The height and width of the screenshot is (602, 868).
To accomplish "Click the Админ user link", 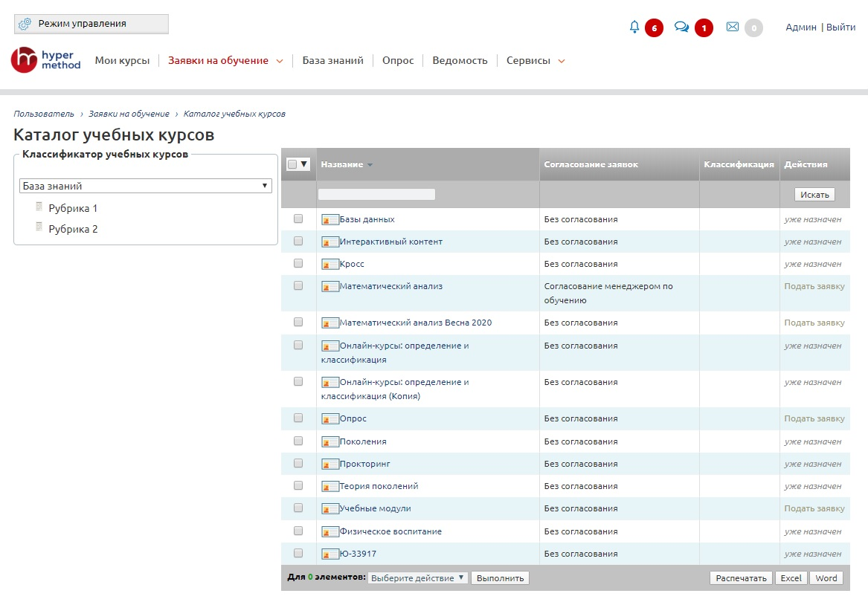I will pyautogui.click(x=800, y=27).
